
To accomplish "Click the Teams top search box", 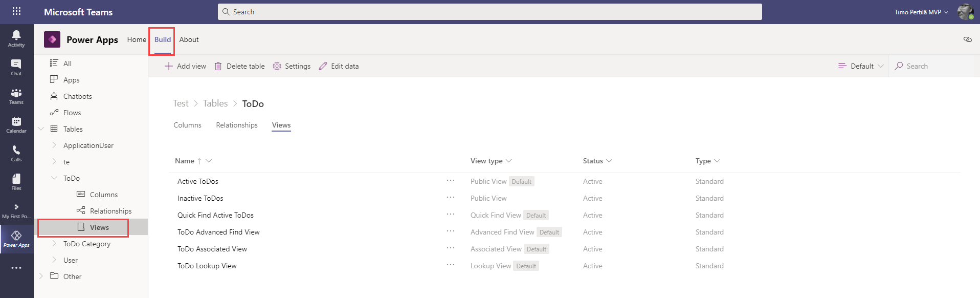I will coord(489,12).
